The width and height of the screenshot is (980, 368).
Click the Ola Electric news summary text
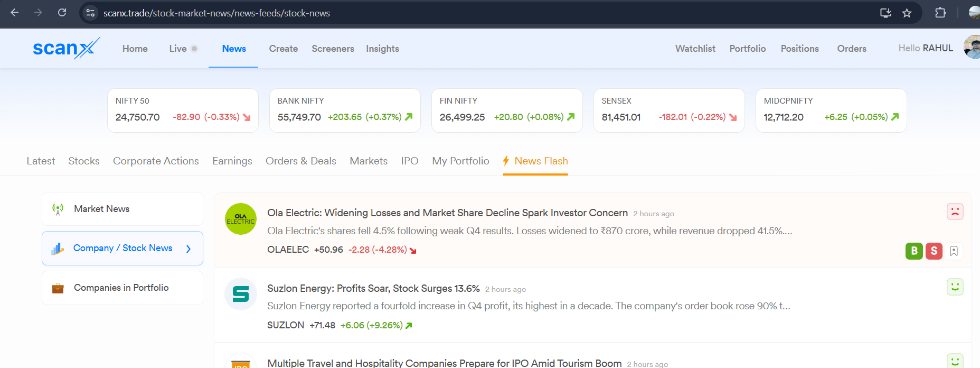click(x=530, y=231)
